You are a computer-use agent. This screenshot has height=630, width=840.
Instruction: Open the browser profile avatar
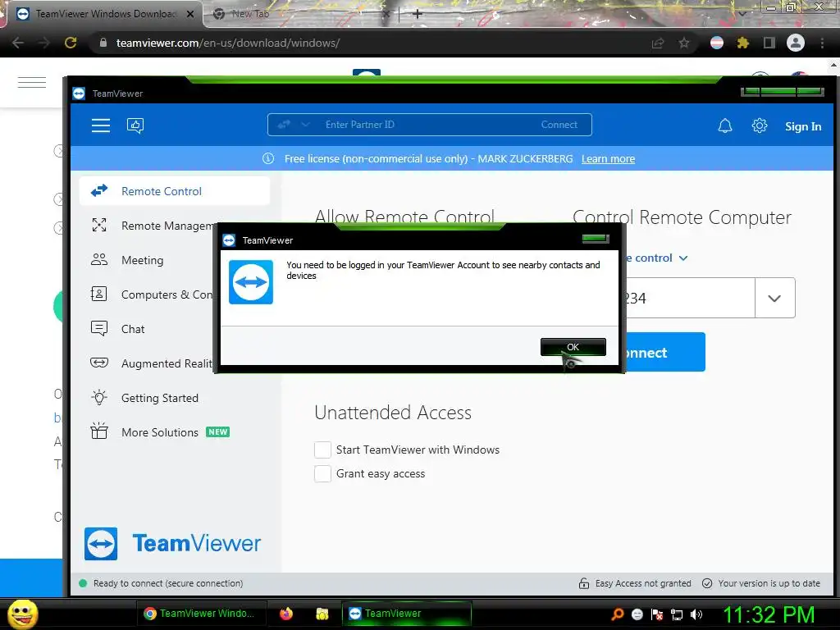[x=796, y=43]
